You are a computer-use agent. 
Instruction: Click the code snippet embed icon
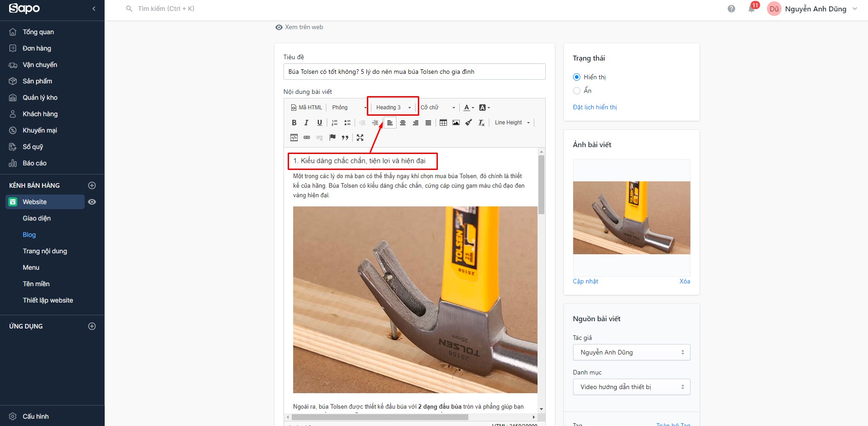coord(294,138)
